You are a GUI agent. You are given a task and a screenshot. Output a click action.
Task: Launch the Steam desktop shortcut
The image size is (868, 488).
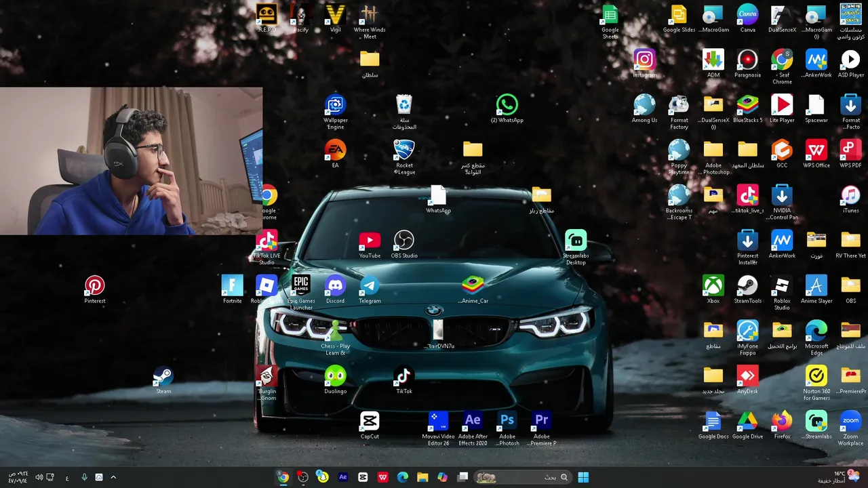point(163,380)
